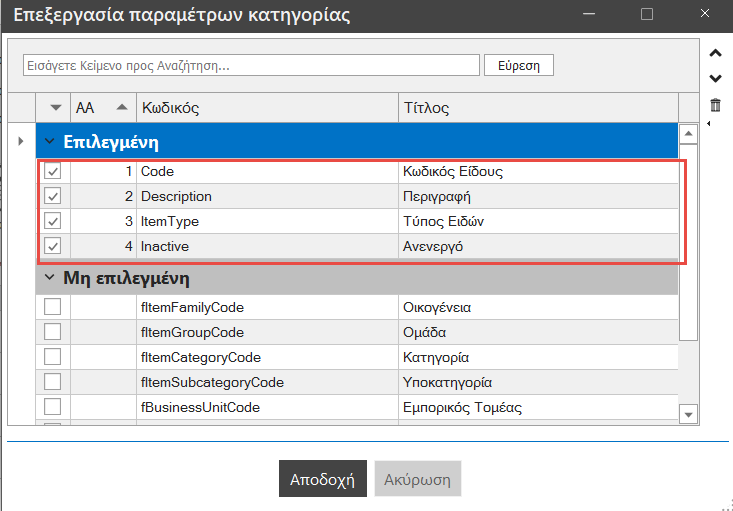Screen dimensions: 733x511
Task: Click AA number 2 cell
Action: pyautogui.click(x=103, y=196)
